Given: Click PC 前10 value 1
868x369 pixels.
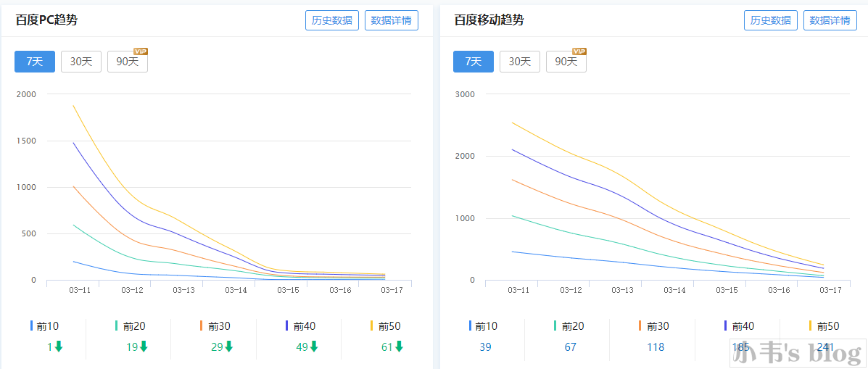Looking at the screenshot, I should click(49, 347).
